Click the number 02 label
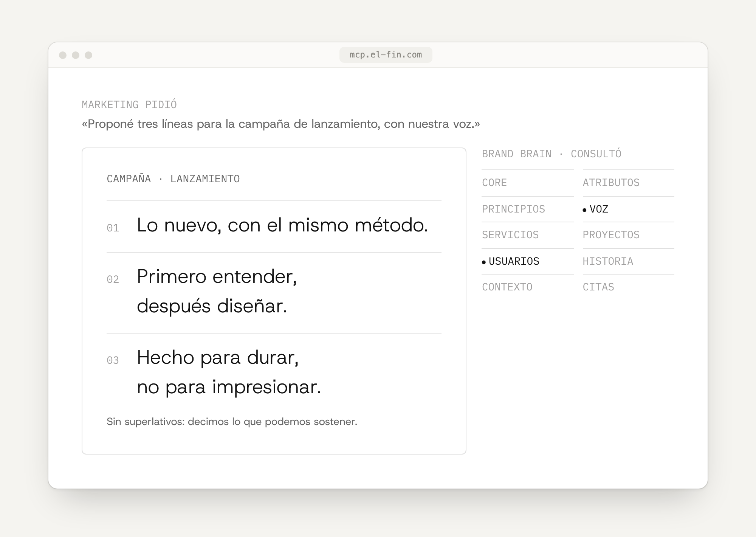This screenshot has height=537, width=756. click(x=113, y=279)
